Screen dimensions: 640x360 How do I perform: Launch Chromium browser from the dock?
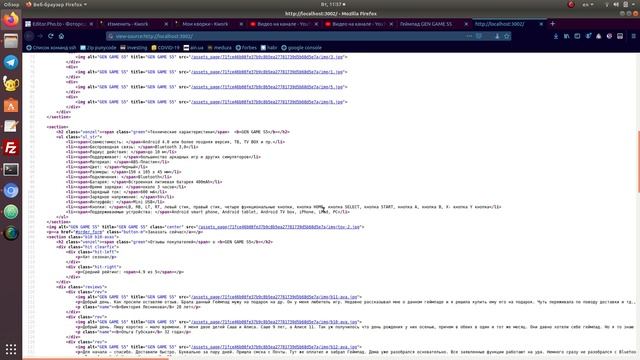click(11, 191)
